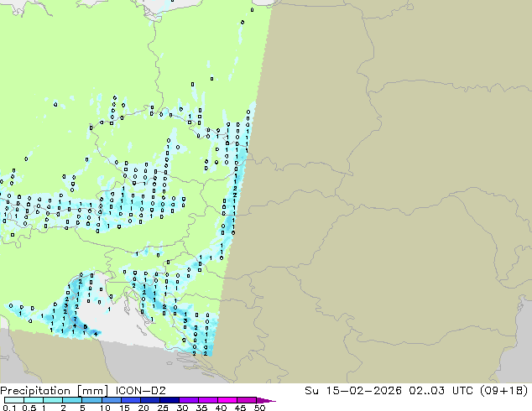Select the 15–20 mm legend color swatch

coord(130,400)
